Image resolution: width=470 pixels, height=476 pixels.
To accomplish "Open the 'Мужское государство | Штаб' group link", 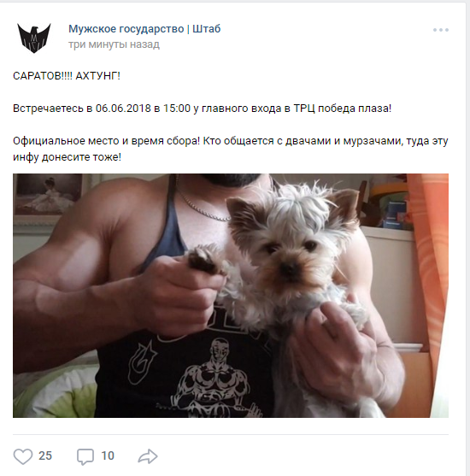I will coord(144,29).
